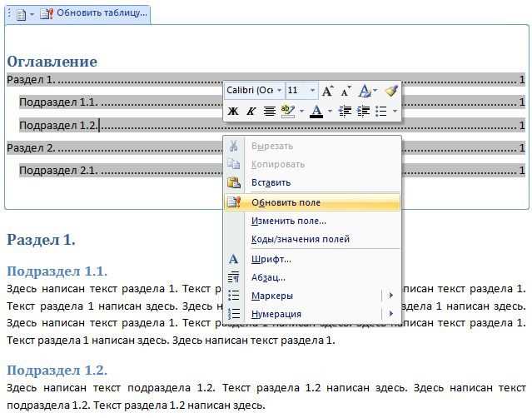Click the increase indent icon
The image size is (532, 418).
click(x=363, y=111)
